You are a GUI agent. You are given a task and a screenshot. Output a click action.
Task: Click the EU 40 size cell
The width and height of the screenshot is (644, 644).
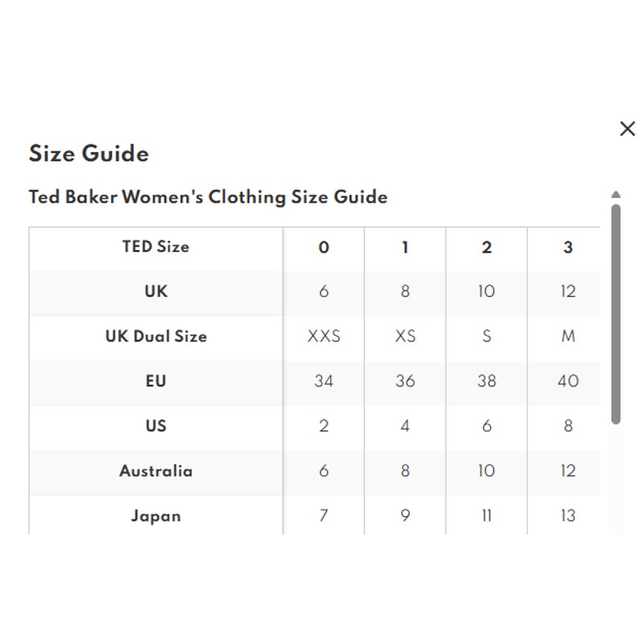(x=568, y=381)
